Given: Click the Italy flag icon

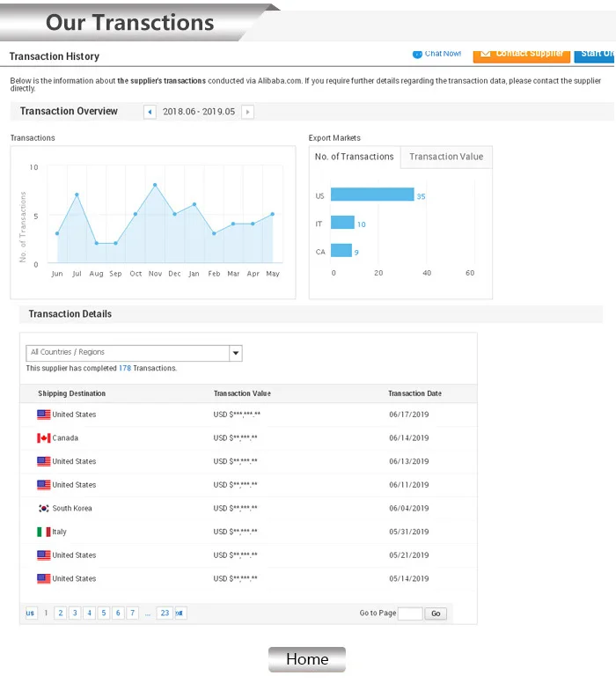Looking at the screenshot, I should tap(43, 532).
